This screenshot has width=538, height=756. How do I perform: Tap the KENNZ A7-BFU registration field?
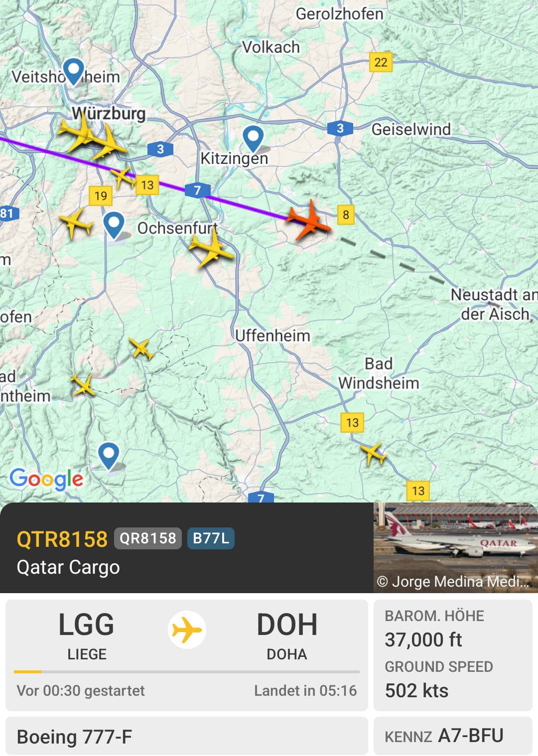(x=453, y=736)
